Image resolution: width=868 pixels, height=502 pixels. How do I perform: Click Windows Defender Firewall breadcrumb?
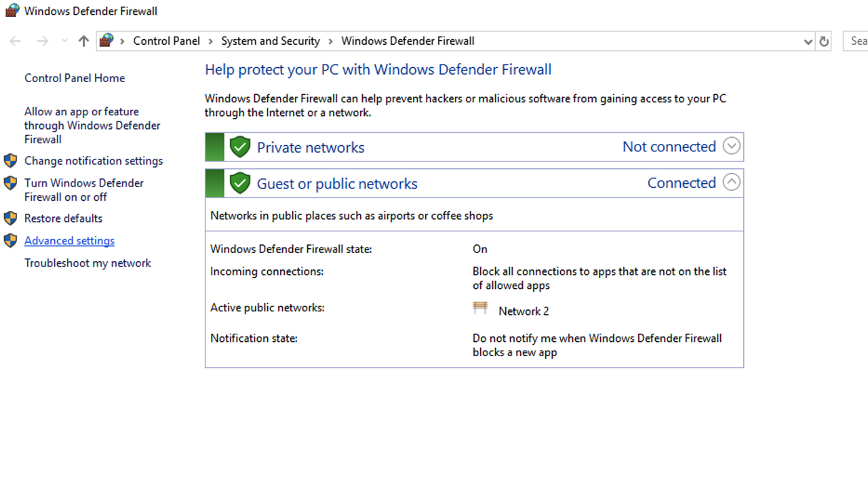click(408, 41)
